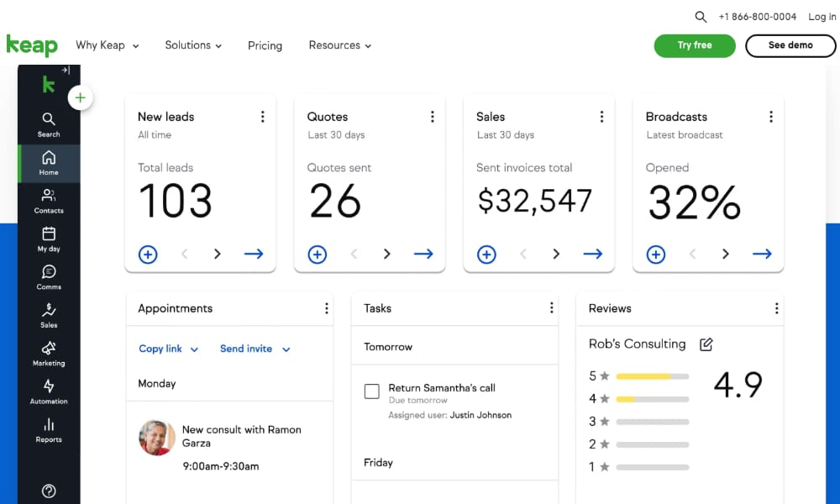The width and height of the screenshot is (840, 504).
Task: Open Automation in the sidebar
Action: coord(49,392)
